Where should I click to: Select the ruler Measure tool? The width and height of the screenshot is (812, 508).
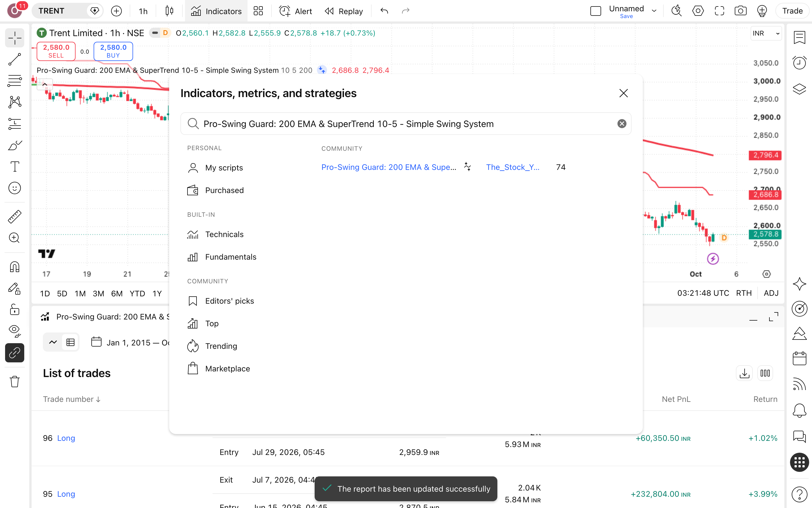(x=14, y=216)
